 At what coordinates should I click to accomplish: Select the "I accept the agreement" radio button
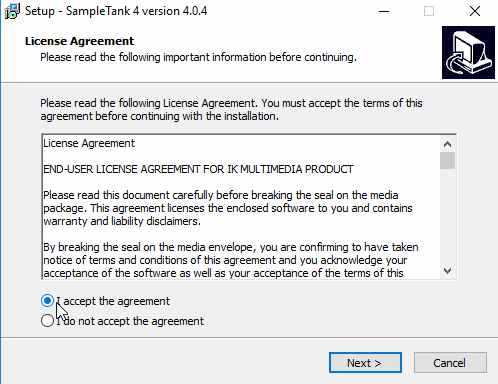[47, 301]
